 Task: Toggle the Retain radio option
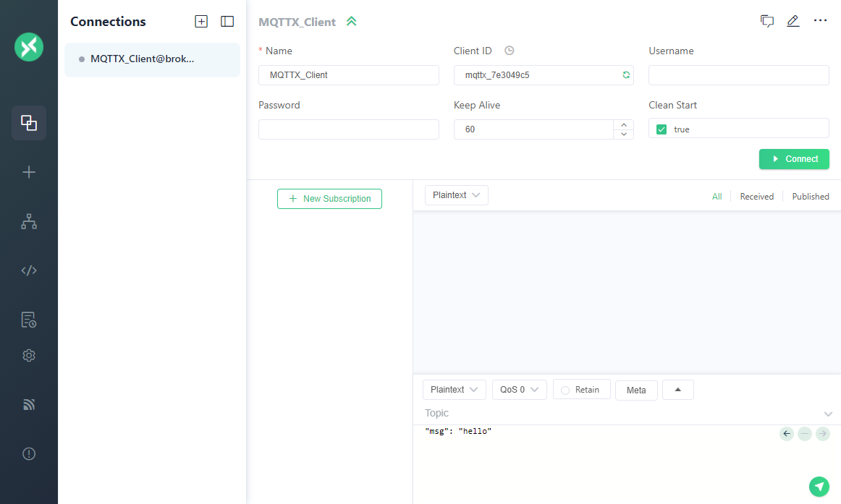(581, 389)
